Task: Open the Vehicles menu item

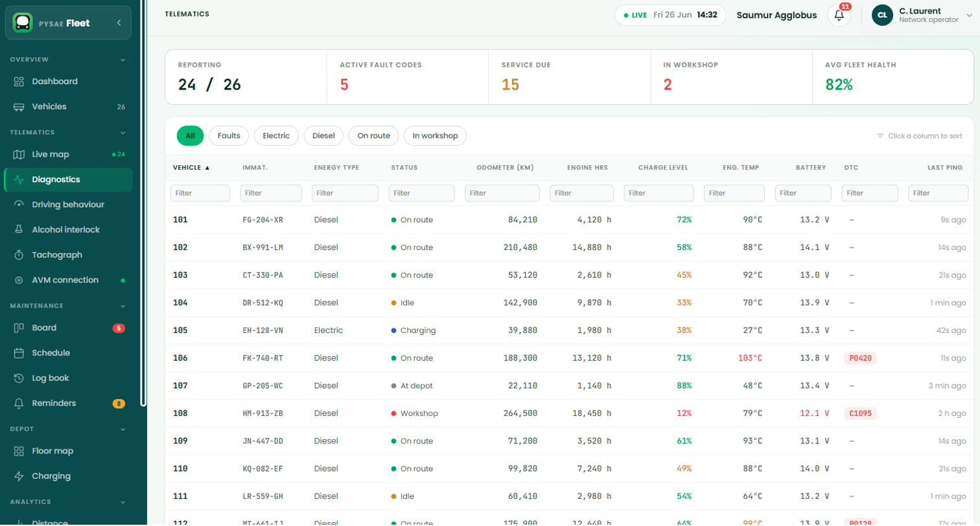Action: point(68,106)
